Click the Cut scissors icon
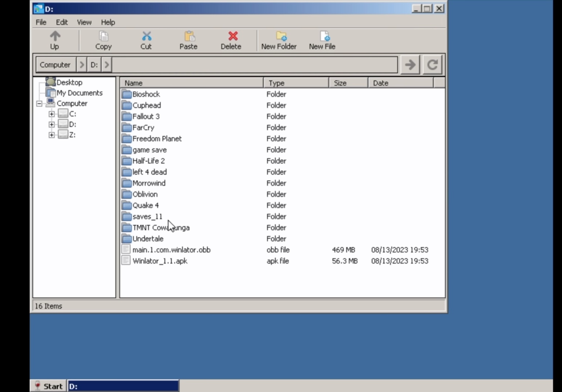The height and width of the screenshot is (392, 562). click(x=146, y=36)
